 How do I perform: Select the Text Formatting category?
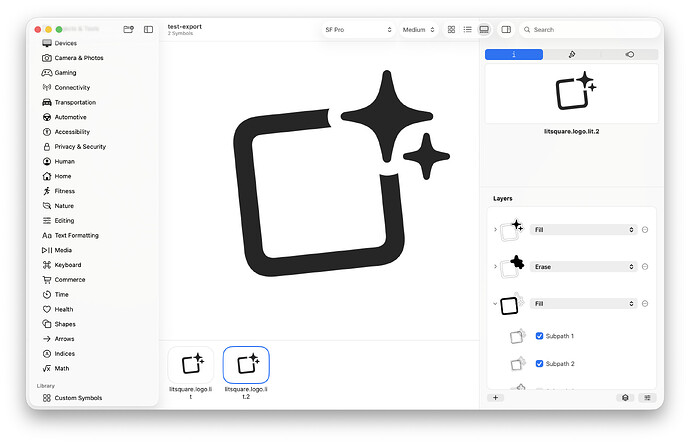(70, 235)
